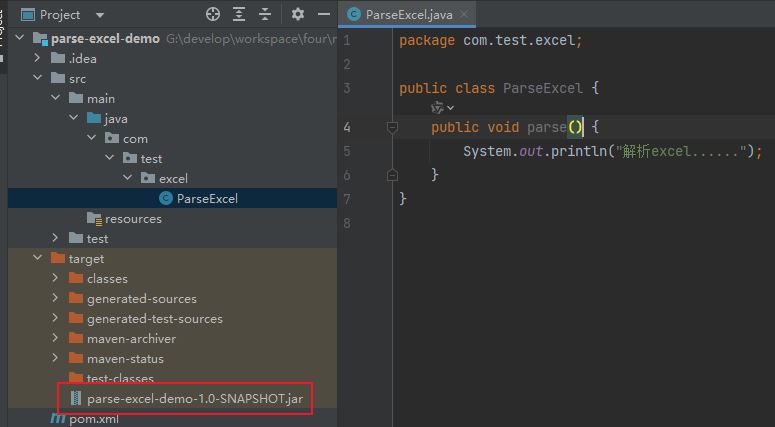The height and width of the screenshot is (427, 775).
Task: Expand the classes folder
Action: click(56, 278)
